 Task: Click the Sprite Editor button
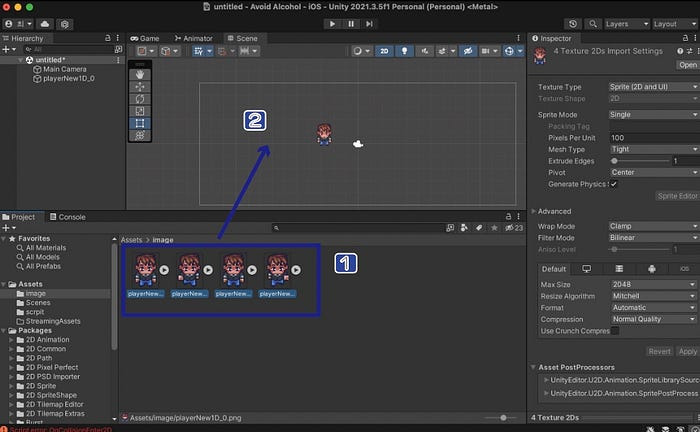pos(677,198)
